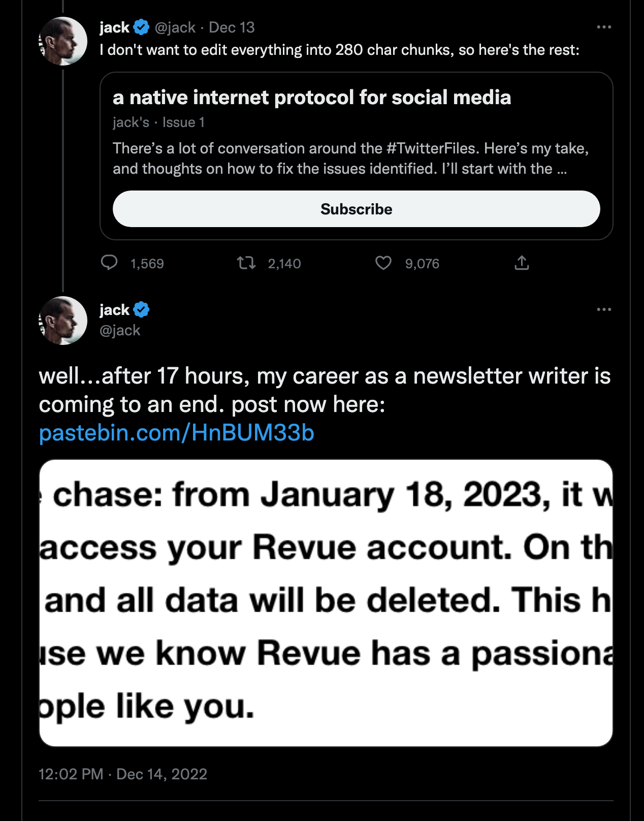Click the share icon on the first tweet
The height and width of the screenshot is (821, 644).
point(522,263)
